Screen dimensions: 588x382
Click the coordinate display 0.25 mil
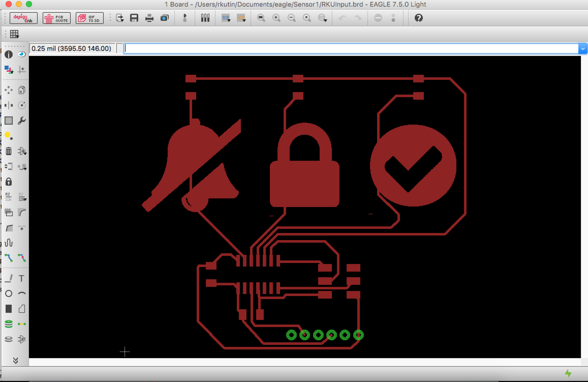click(72, 48)
